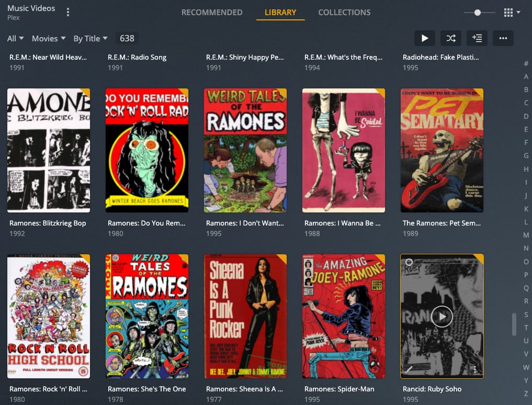Open Rock 'n' Roll High School poster
This screenshot has width=532, height=405.
[49, 317]
